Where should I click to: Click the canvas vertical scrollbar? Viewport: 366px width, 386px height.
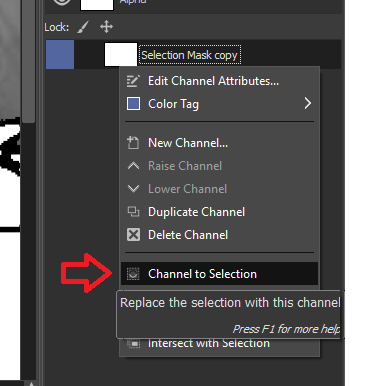tap(29, 60)
